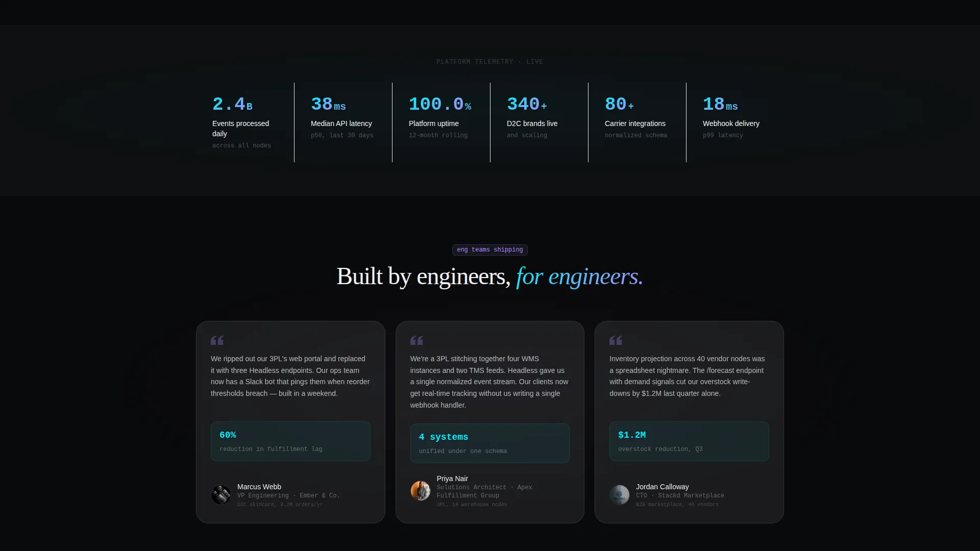
Task: Click 'B2B marketplace, 40 vendors' line
Action: click(x=677, y=505)
